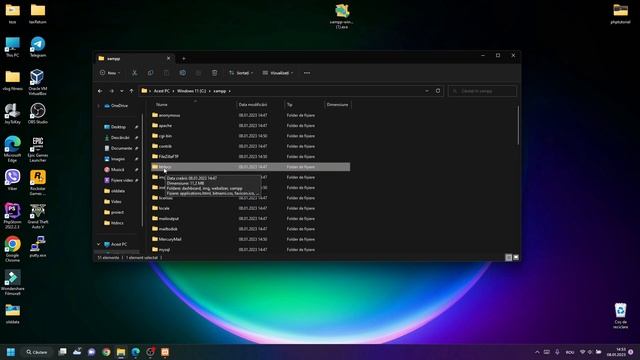640x360 pixels.
Task: Sort by the Nume column header
Action: [162, 104]
